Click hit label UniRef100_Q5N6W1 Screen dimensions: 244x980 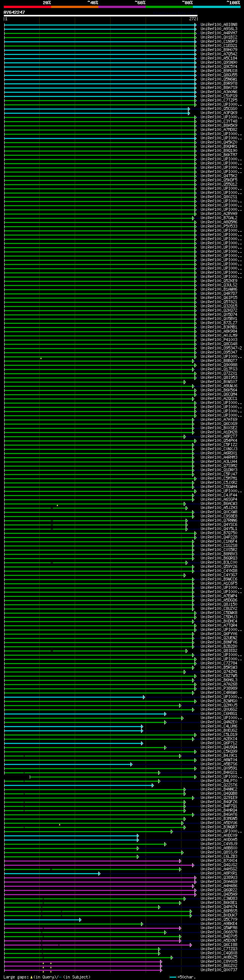click(x=219, y=79)
